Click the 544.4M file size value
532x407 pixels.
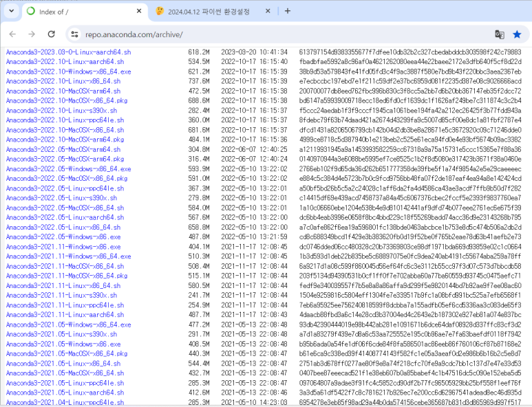coord(199,364)
